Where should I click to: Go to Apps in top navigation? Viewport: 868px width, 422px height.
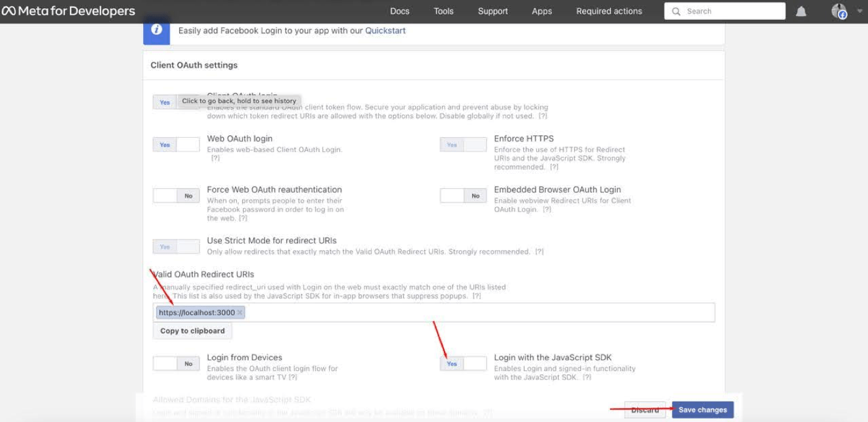[542, 11]
